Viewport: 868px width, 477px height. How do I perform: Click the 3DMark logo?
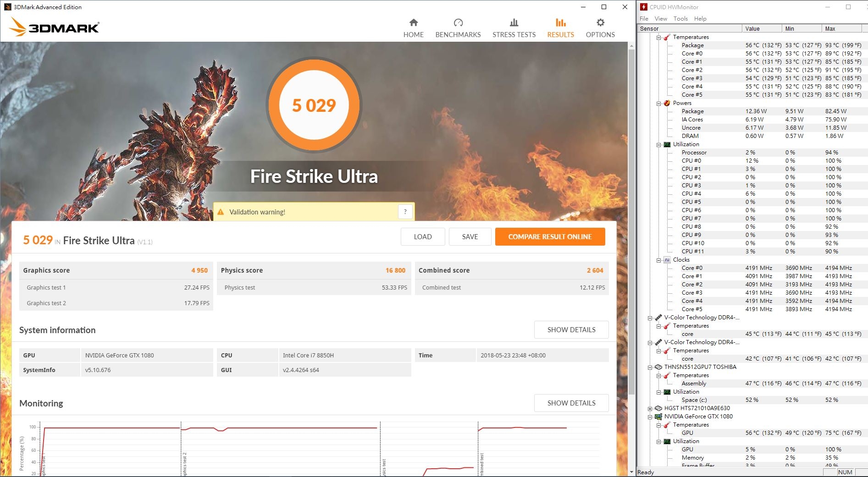click(x=54, y=27)
